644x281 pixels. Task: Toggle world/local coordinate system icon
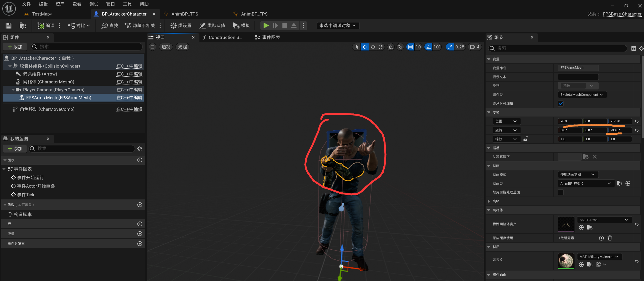point(391,47)
